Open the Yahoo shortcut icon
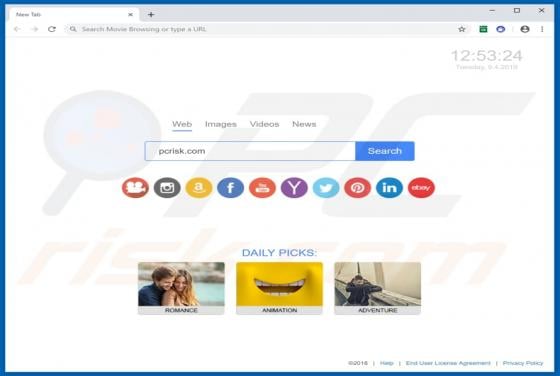Viewport: 560px width, 376px height. click(x=294, y=187)
